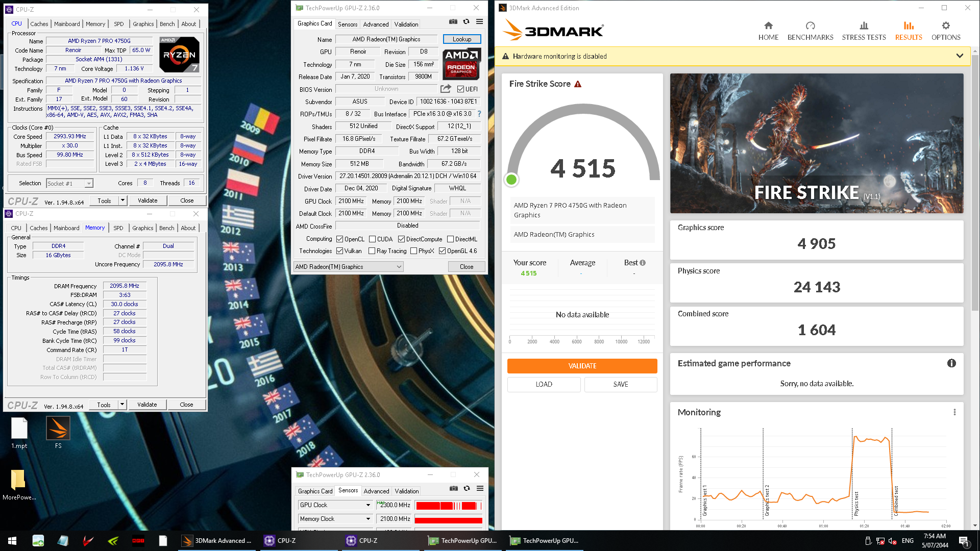
Task: Click refresh icon in lower GPU-Z window
Action: click(467, 488)
